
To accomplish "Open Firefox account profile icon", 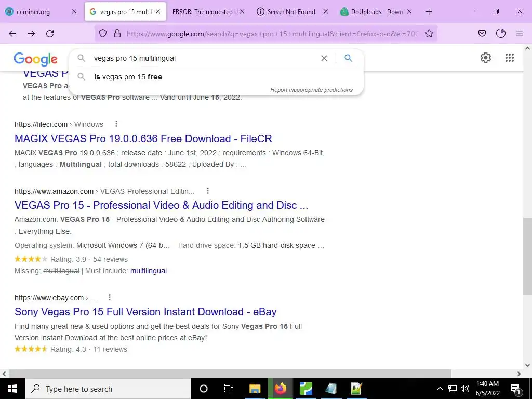I will (x=501, y=33).
